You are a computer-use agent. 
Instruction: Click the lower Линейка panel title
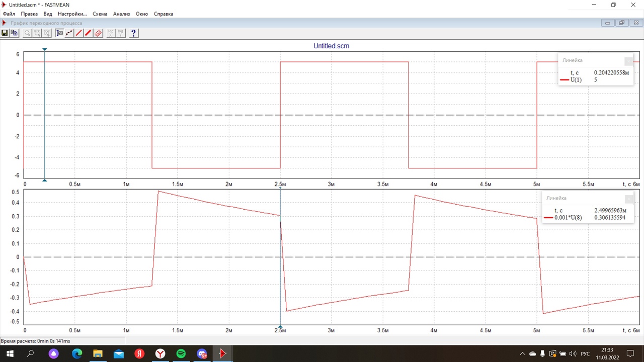click(x=556, y=198)
